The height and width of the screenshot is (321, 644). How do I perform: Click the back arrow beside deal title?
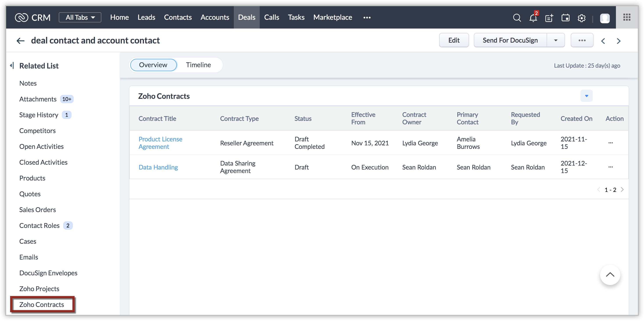[x=20, y=41]
